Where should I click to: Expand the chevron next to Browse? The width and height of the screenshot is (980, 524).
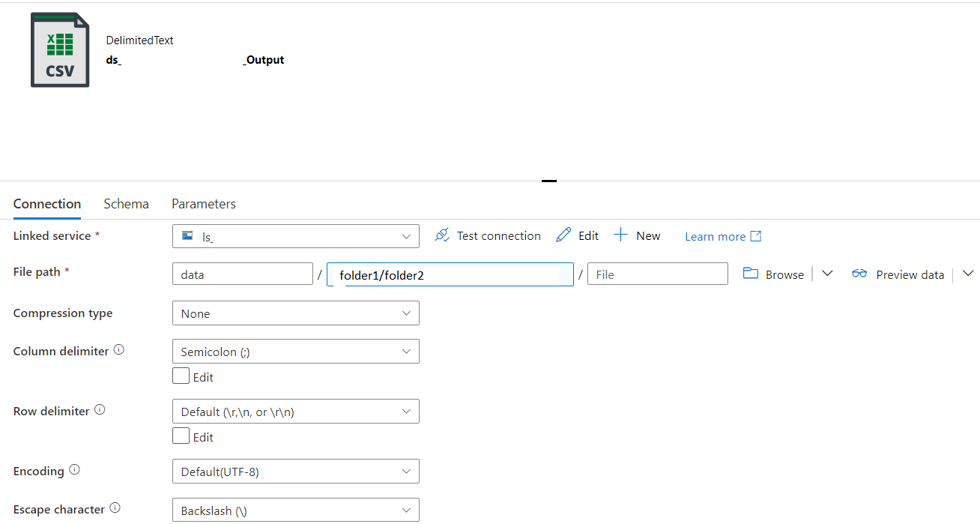point(827,274)
